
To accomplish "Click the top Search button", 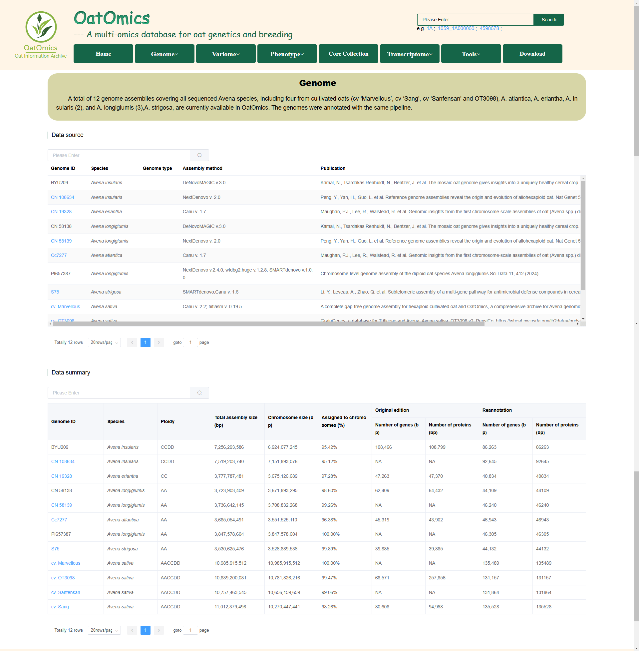I will click(549, 20).
